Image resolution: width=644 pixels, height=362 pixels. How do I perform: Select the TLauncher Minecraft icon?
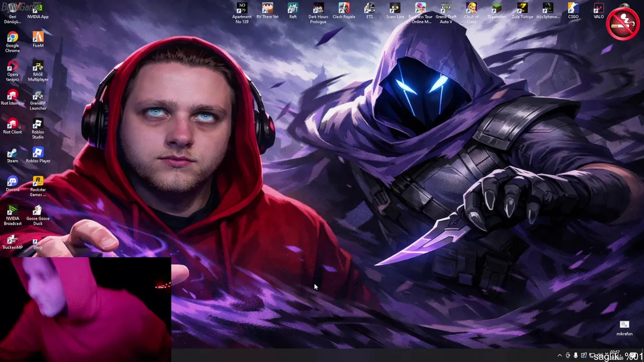tap(497, 11)
